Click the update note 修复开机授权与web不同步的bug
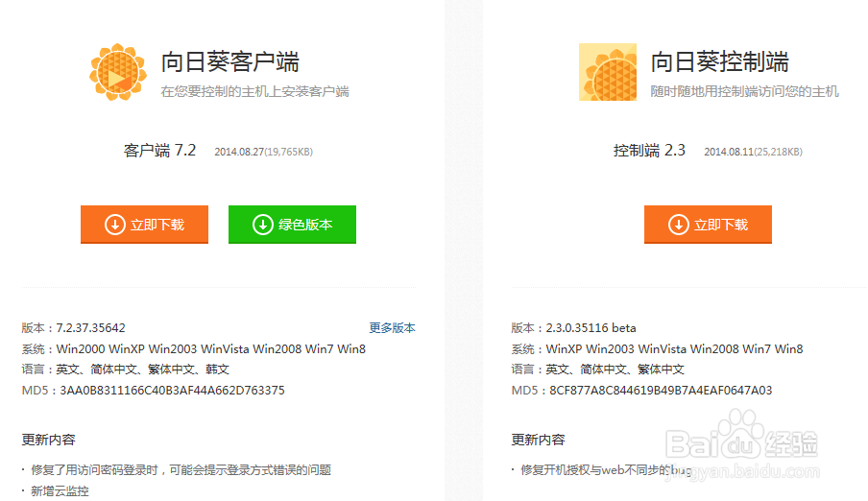The height and width of the screenshot is (501, 868). 606,470
